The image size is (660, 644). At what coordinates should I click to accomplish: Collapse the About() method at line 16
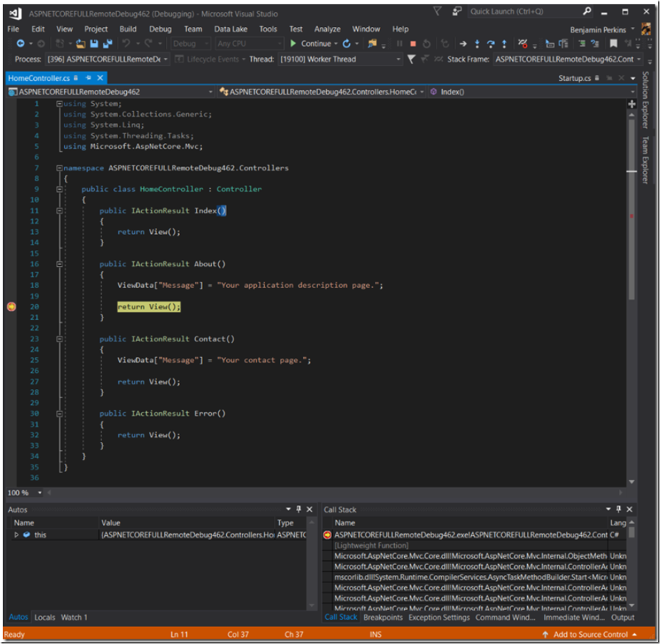(59, 264)
